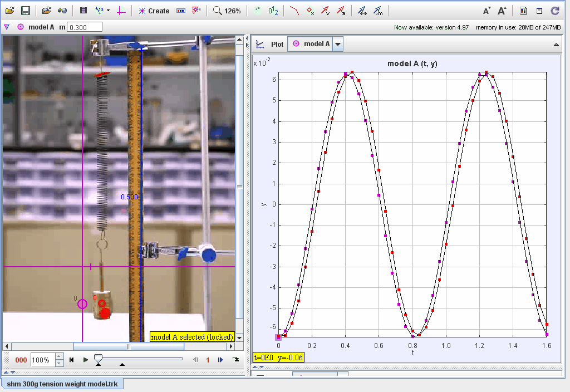Toggle position marks visibility icon
This screenshot has width=570, height=392.
coord(310,11)
